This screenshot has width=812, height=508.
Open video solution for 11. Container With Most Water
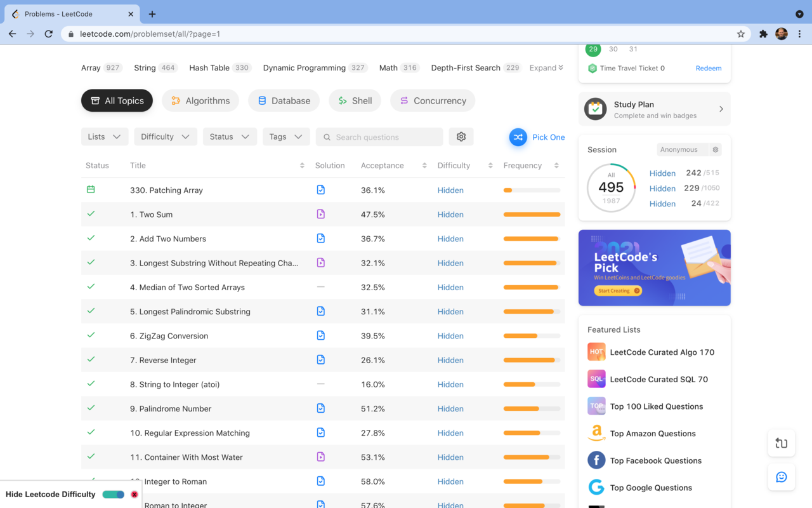pos(320,457)
